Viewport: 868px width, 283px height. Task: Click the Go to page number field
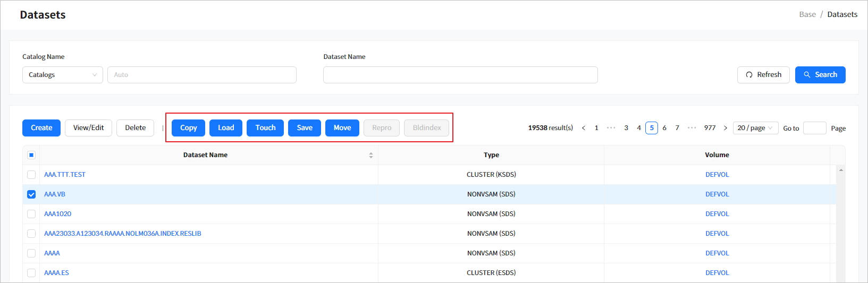pos(814,128)
